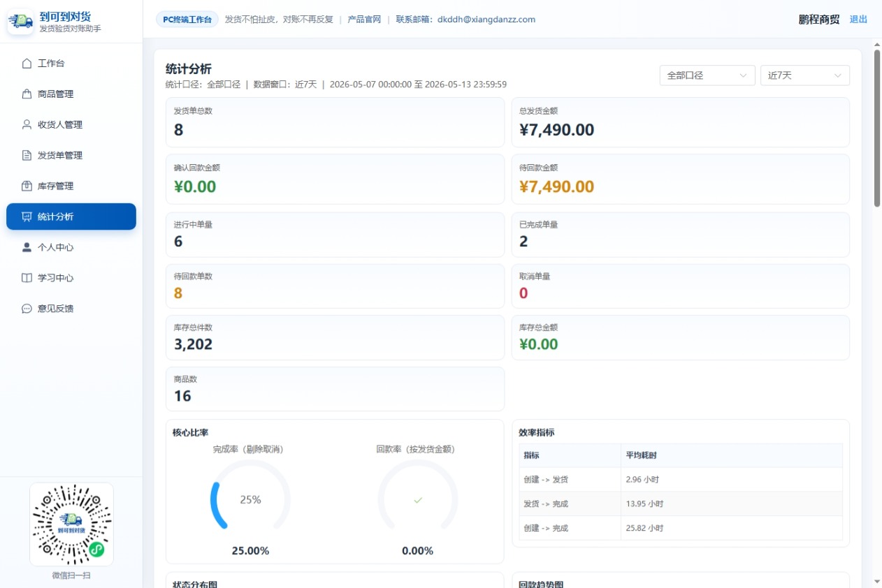Click the 25.00% completion rate value

coord(250,551)
